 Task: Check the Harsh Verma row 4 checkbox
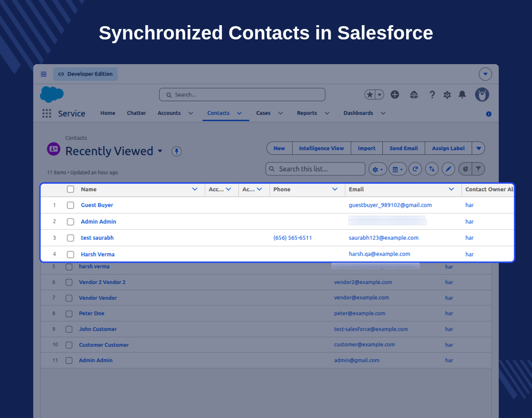pyautogui.click(x=70, y=255)
